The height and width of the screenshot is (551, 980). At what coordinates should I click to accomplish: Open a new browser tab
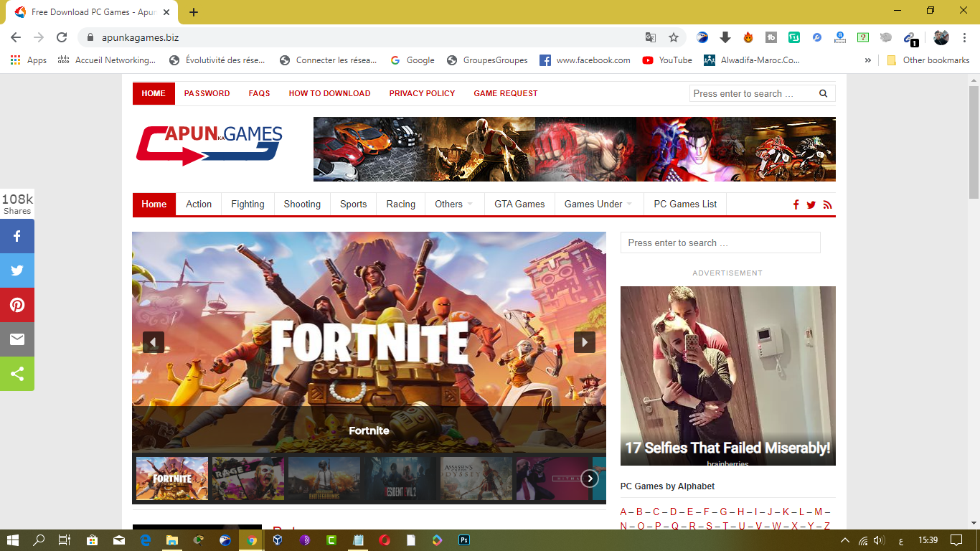[x=194, y=12]
